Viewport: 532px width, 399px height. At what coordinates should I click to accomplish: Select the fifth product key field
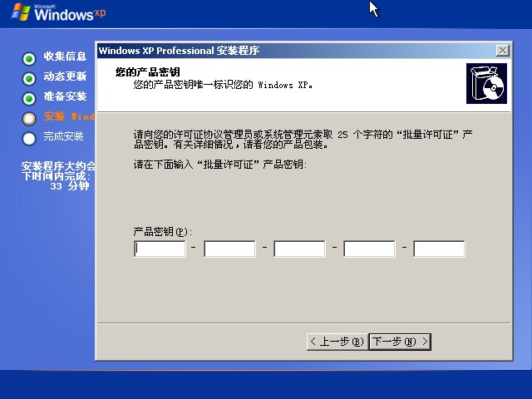click(439, 249)
